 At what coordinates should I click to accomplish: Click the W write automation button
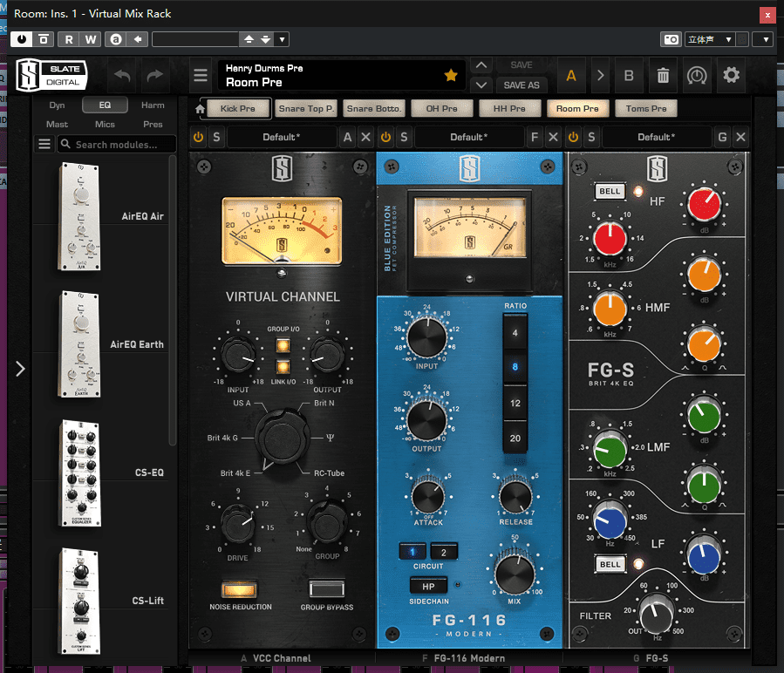[x=91, y=39]
